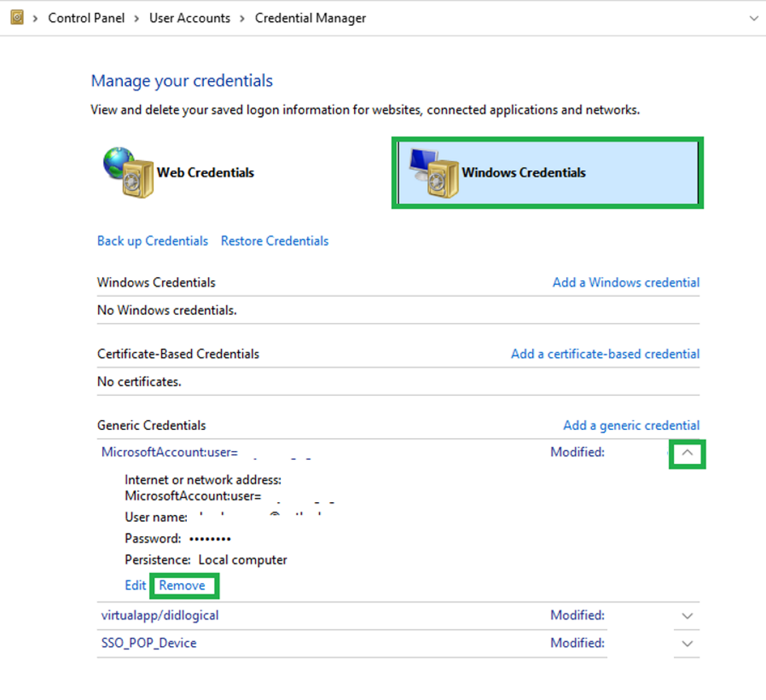Click Add a generic credential
766x700 pixels.
point(632,425)
